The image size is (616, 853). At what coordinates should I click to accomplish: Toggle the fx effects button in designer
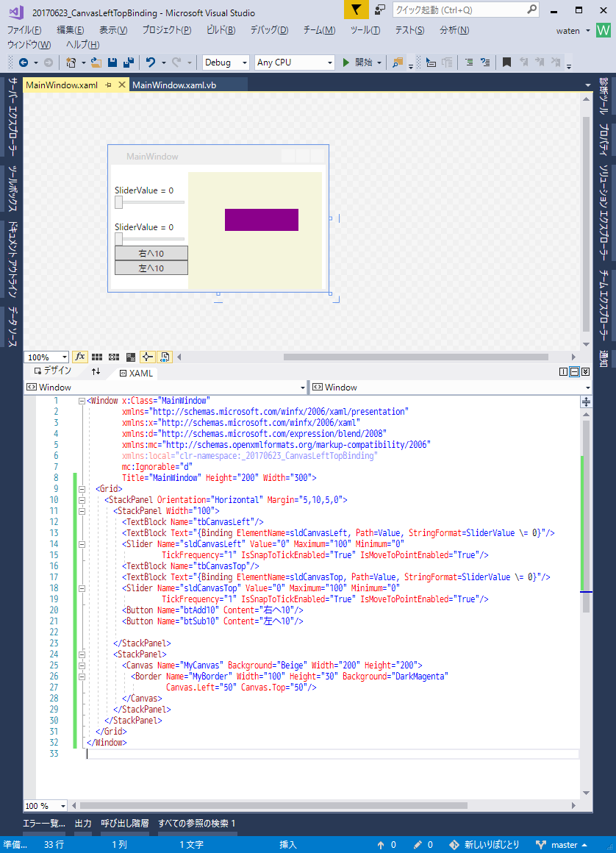tap(80, 357)
